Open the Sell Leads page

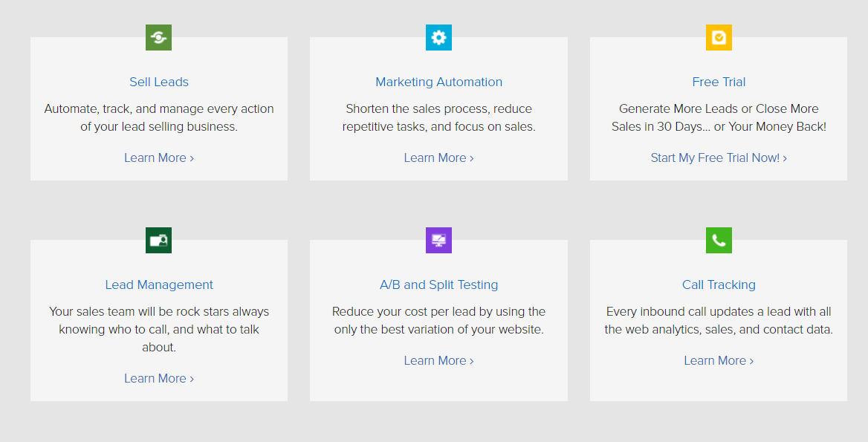[x=158, y=82]
